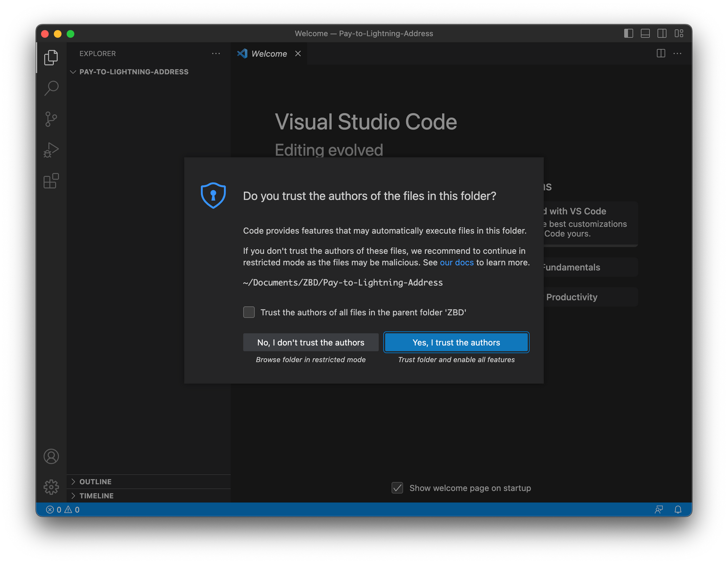This screenshot has width=728, height=564.
Task: Click the 'Browse folder in restricted mode' caption
Action: (310, 360)
